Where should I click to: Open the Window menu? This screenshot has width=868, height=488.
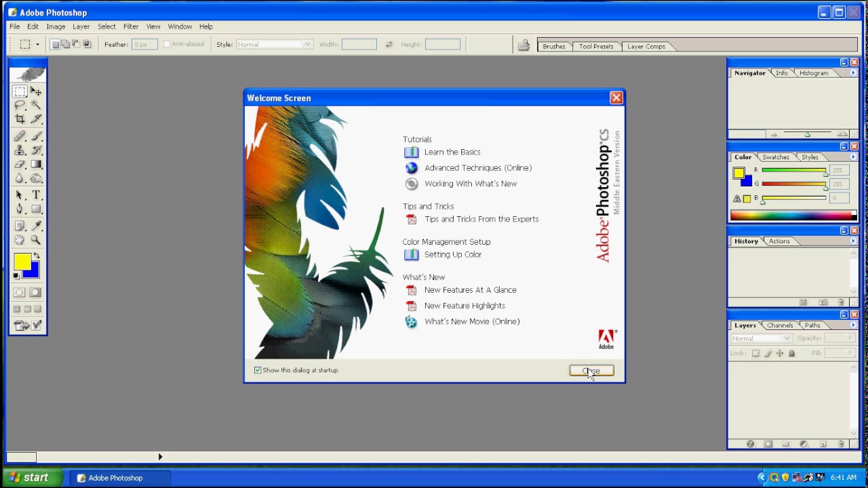click(x=180, y=26)
